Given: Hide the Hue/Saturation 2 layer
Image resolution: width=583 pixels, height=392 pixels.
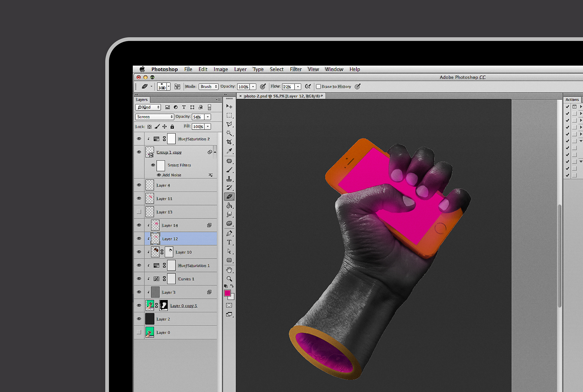Looking at the screenshot, I should 139,139.
